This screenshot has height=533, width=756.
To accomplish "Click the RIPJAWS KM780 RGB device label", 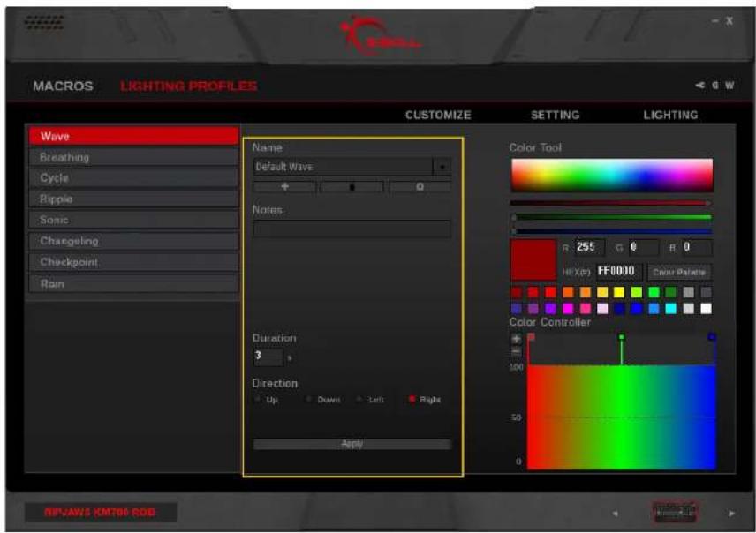I will click(101, 513).
